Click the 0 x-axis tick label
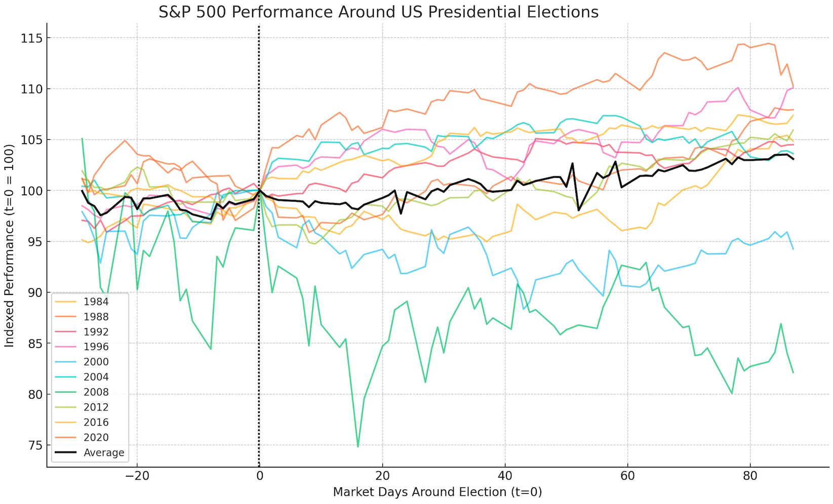 [x=259, y=476]
